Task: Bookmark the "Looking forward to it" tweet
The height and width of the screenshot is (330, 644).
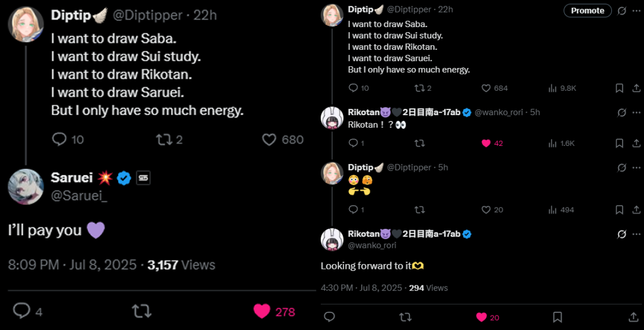Action: pos(557,317)
